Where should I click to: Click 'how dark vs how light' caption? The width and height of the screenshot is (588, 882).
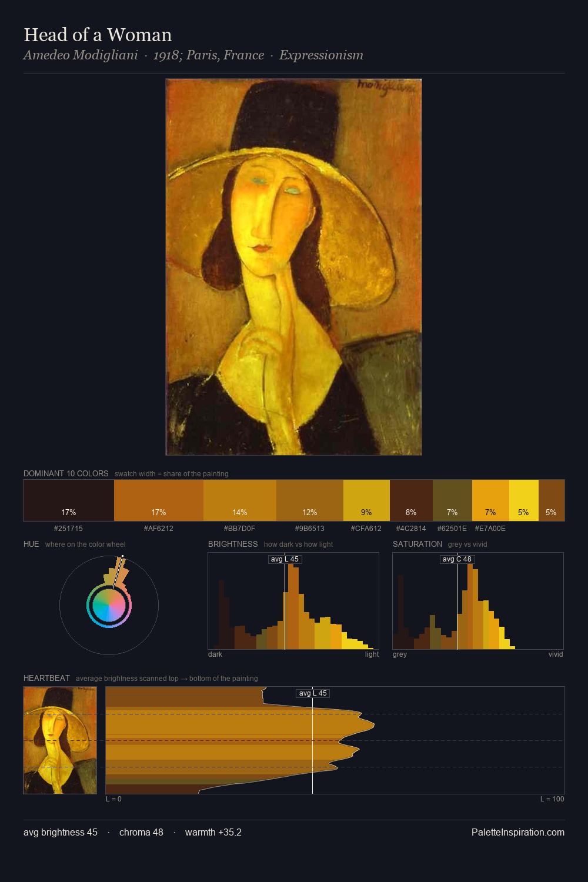pyautogui.click(x=299, y=544)
